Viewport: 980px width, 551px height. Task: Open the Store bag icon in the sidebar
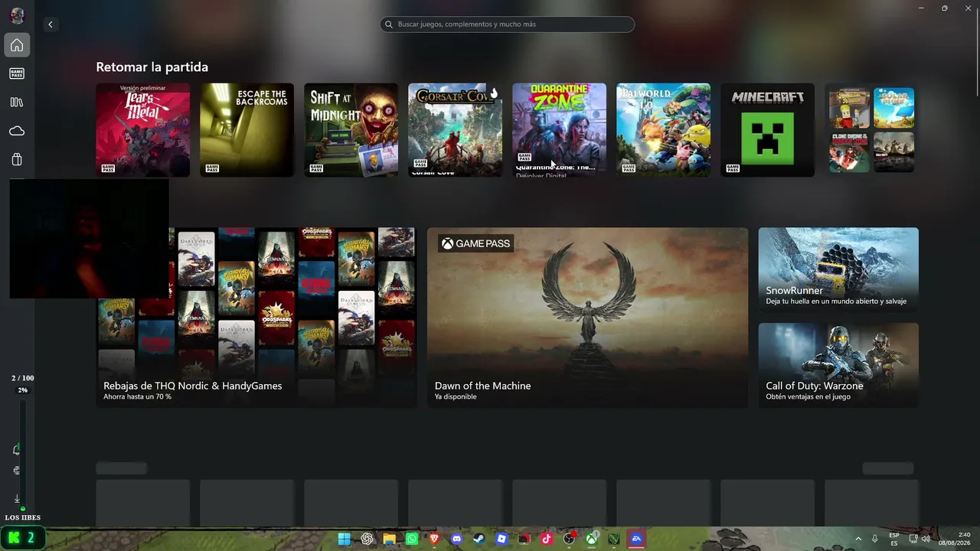17,160
